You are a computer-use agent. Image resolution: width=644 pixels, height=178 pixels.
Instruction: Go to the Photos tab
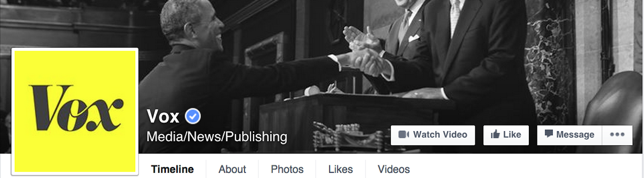tap(287, 169)
